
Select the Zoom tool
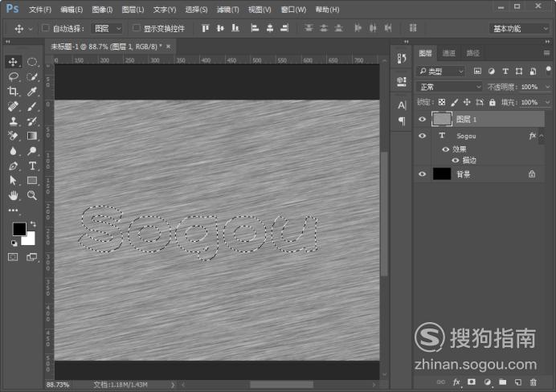[x=32, y=195]
